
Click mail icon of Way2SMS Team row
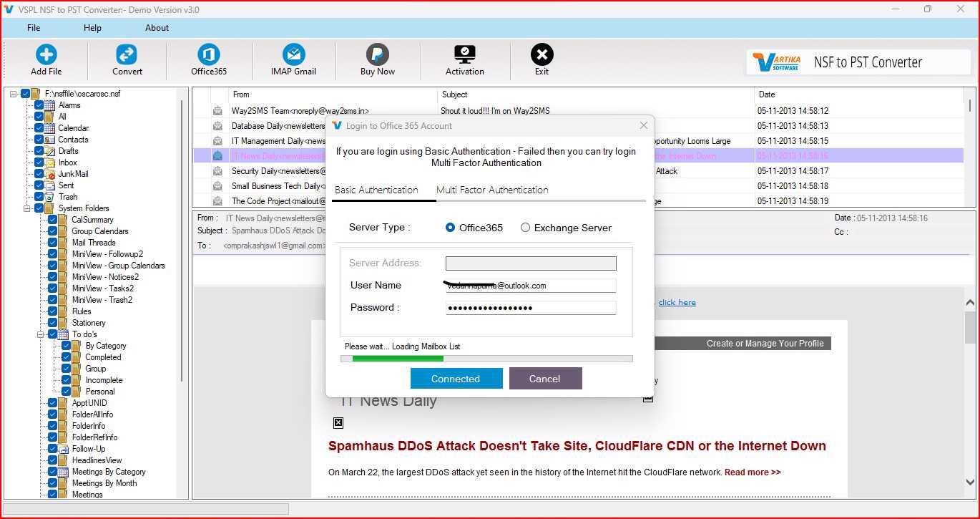(x=217, y=111)
